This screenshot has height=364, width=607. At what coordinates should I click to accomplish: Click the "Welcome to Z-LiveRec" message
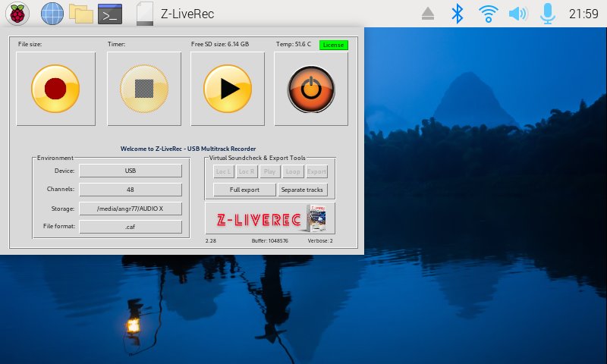tap(188, 149)
